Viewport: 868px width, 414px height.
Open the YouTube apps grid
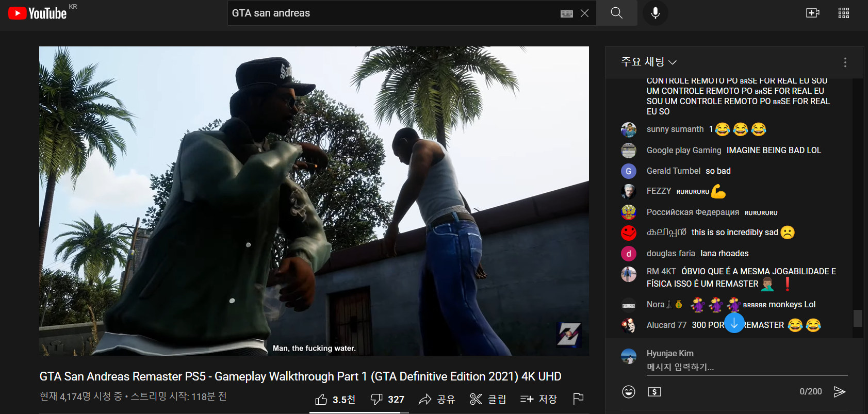pos(844,13)
